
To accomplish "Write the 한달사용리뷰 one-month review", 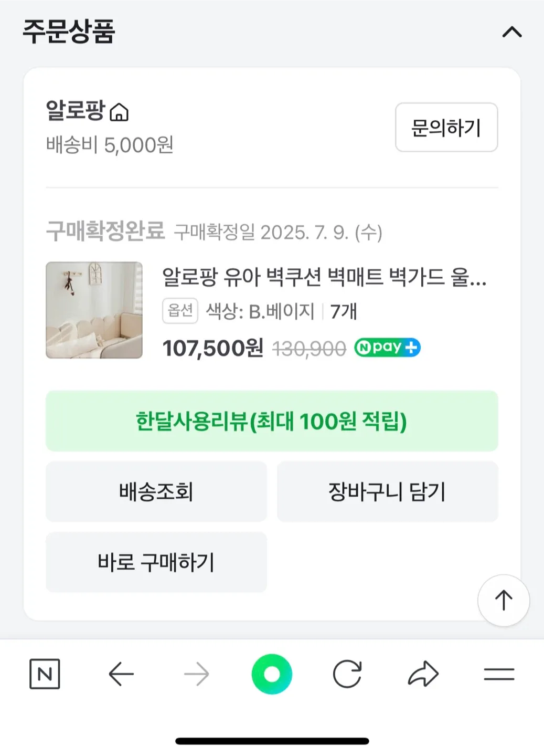I will click(x=272, y=421).
